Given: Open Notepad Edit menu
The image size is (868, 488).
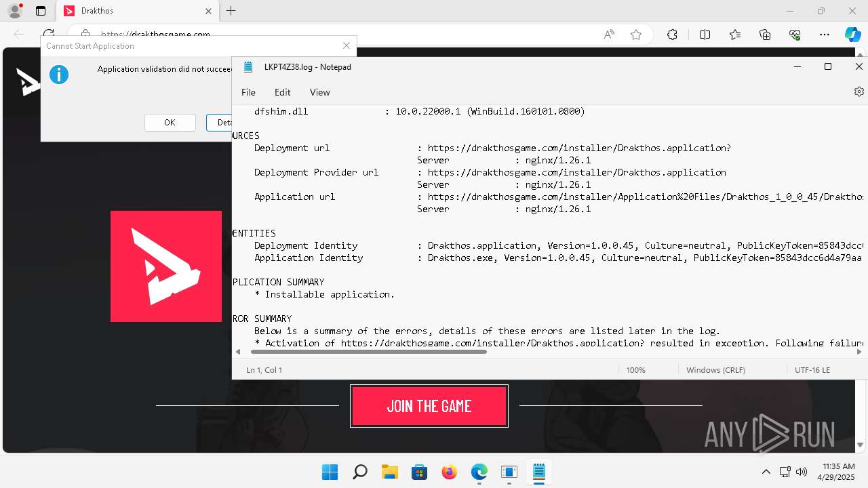Looking at the screenshot, I should point(282,92).
